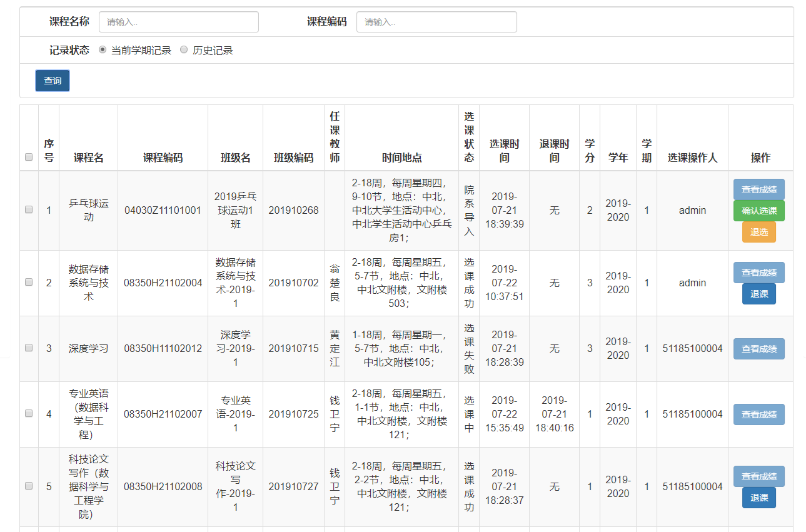Image resolution: width=806 pixels, height=532 pixels.
Task: Click 退课 for 数据存储系统与技术
Action: (758, 294)
